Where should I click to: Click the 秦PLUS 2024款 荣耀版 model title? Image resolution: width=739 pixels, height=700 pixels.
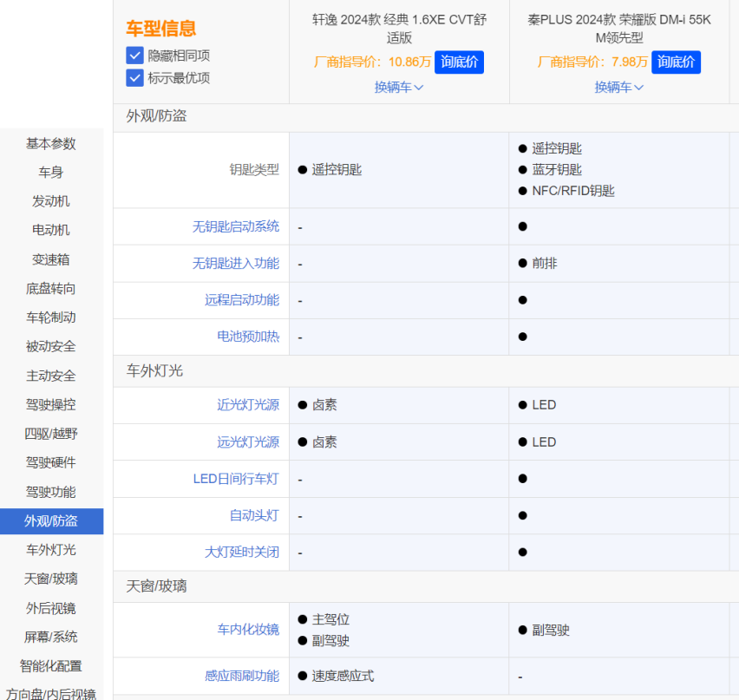(618, 29)
